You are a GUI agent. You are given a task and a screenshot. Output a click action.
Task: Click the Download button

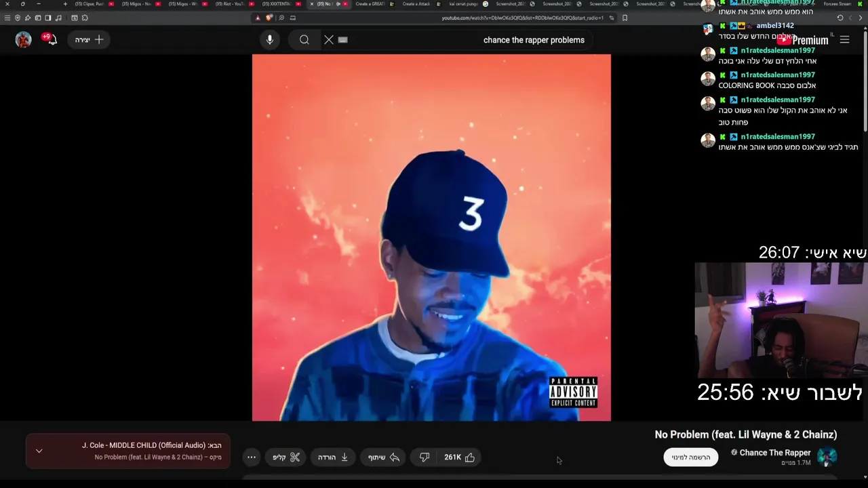click(x=333, y=457)
